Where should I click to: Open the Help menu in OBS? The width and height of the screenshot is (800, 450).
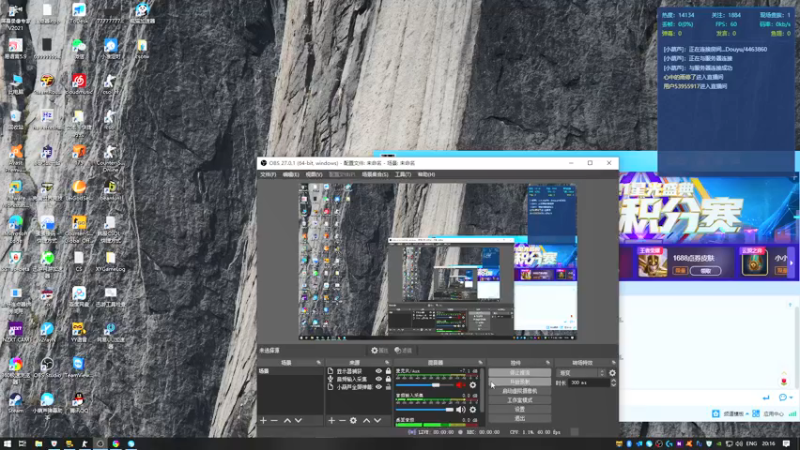pos(427,174)
